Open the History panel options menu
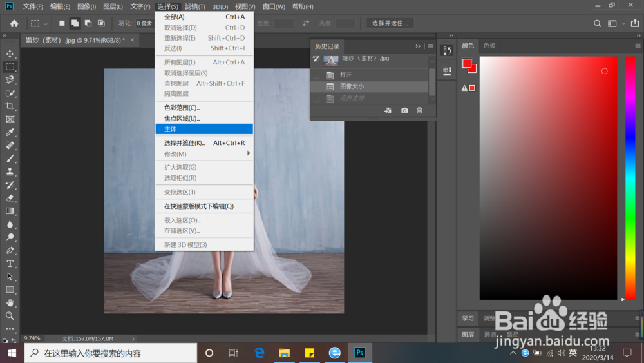The width and height of the screenshot is (644, 363). pos(430,46)
